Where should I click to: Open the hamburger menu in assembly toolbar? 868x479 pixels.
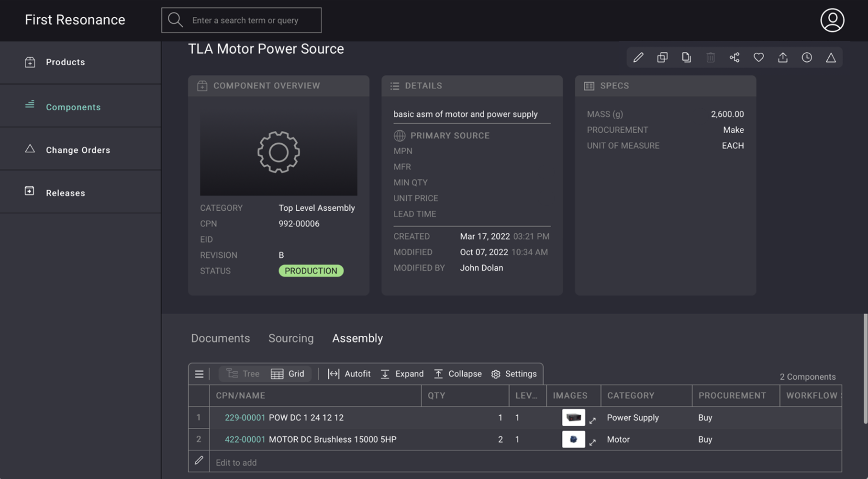click(x=199, y=374)
